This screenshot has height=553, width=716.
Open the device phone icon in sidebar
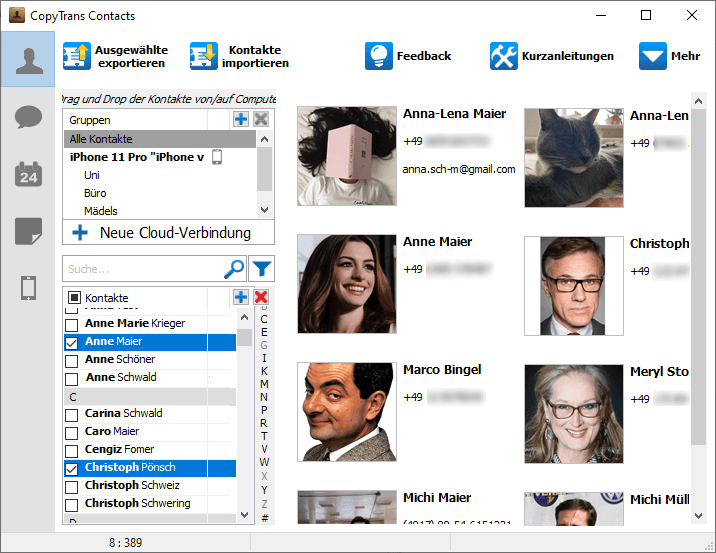[x=28, y=288]
